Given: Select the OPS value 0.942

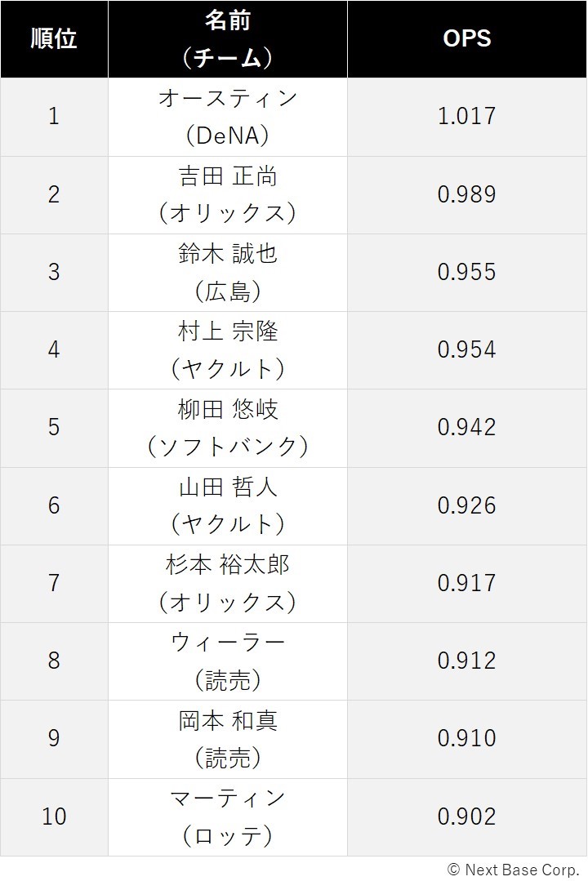Looking at the screenshot, I should tap(467, 428).
